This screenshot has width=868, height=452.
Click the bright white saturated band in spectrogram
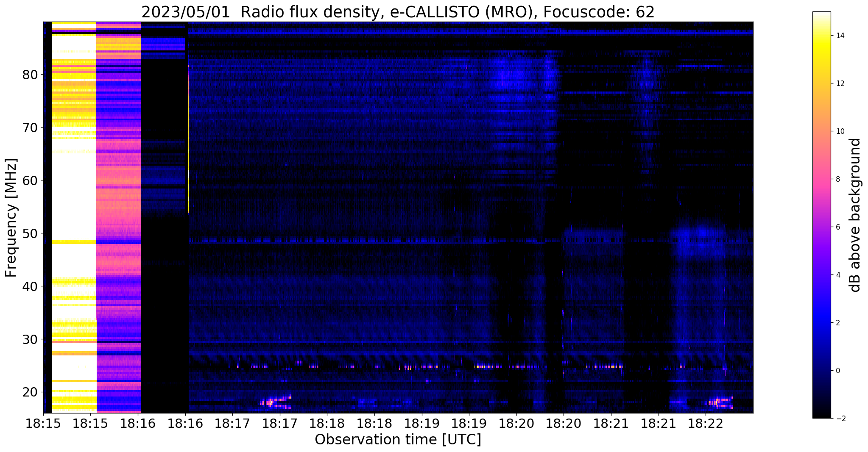pyautogui.click(x=74, y=217)
